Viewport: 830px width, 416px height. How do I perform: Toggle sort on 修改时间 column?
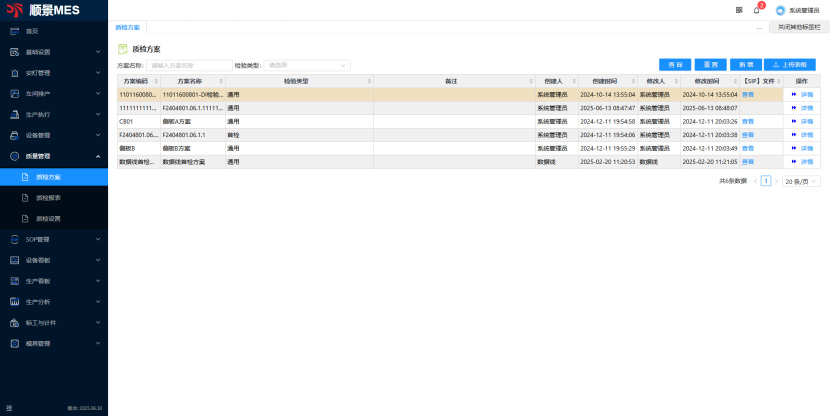tap(736, 81)
